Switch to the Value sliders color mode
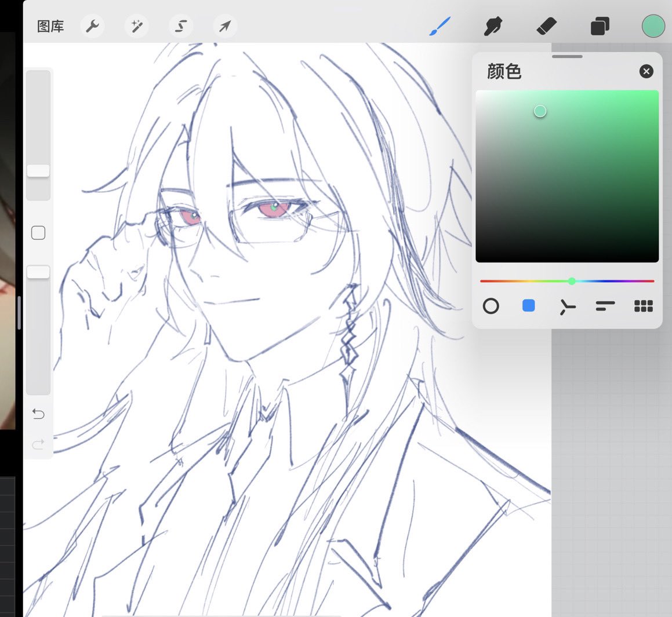Image resolution: width=672 pixels, height=617 pixels. [x=605, y=306]
